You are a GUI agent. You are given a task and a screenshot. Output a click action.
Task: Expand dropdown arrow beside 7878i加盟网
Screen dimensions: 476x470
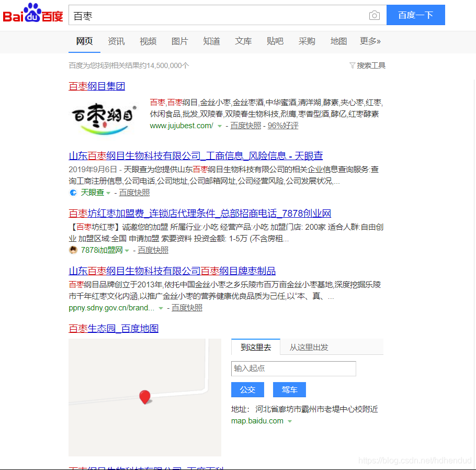point(127,251)
